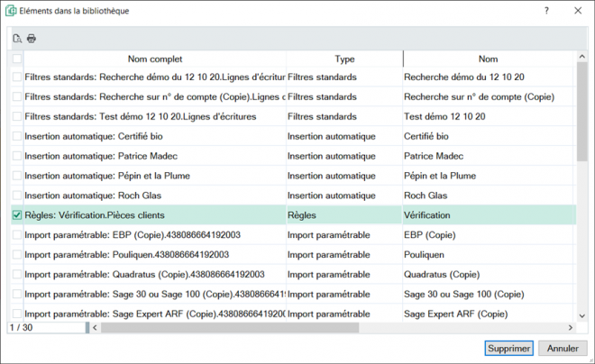595x364 pixels.
Task: Click the vertical scrollbar up arrow
Action: point(581,57)
